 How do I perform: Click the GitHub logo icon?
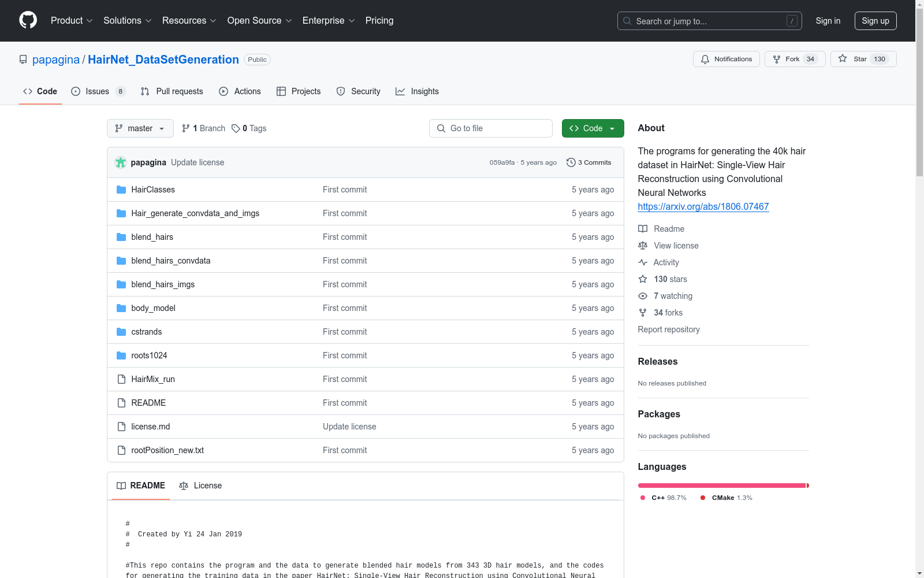coord(28,20)
